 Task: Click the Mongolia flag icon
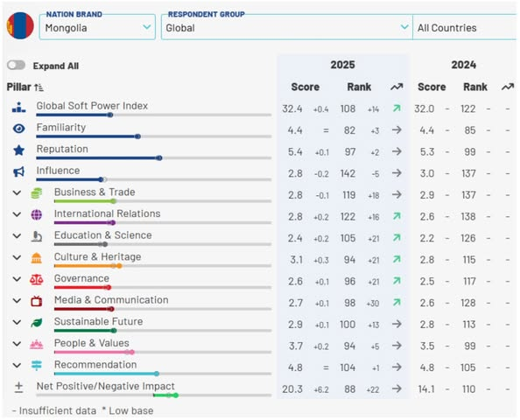pyautogui.click(x=20, y=26)
